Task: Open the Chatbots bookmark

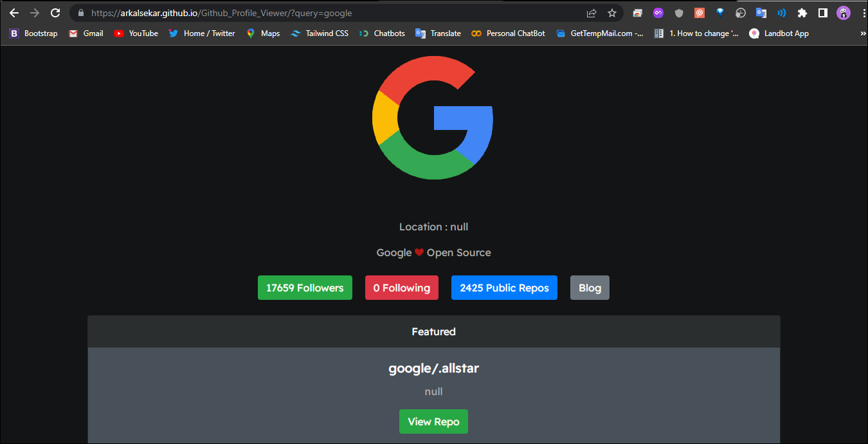Action: pyautogui.click(x=382, y=33)
